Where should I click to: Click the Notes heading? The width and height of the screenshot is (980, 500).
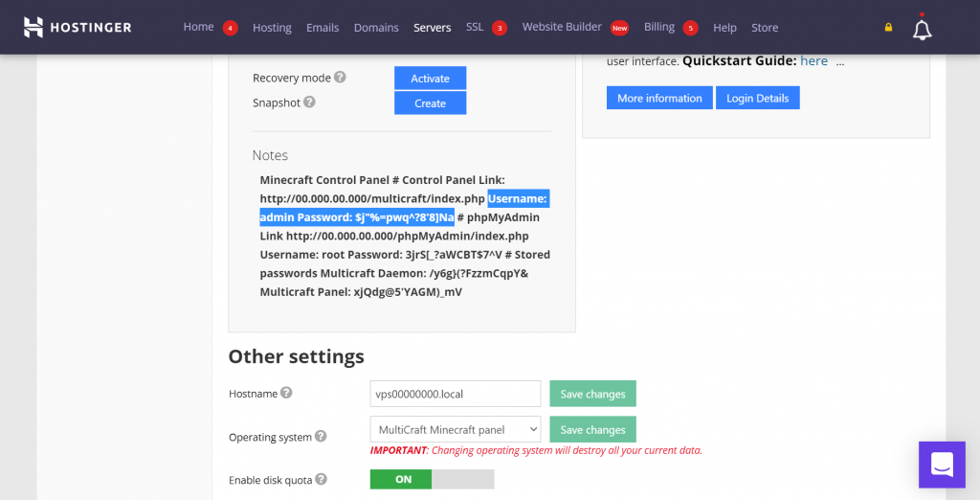[x=270, y=155]
